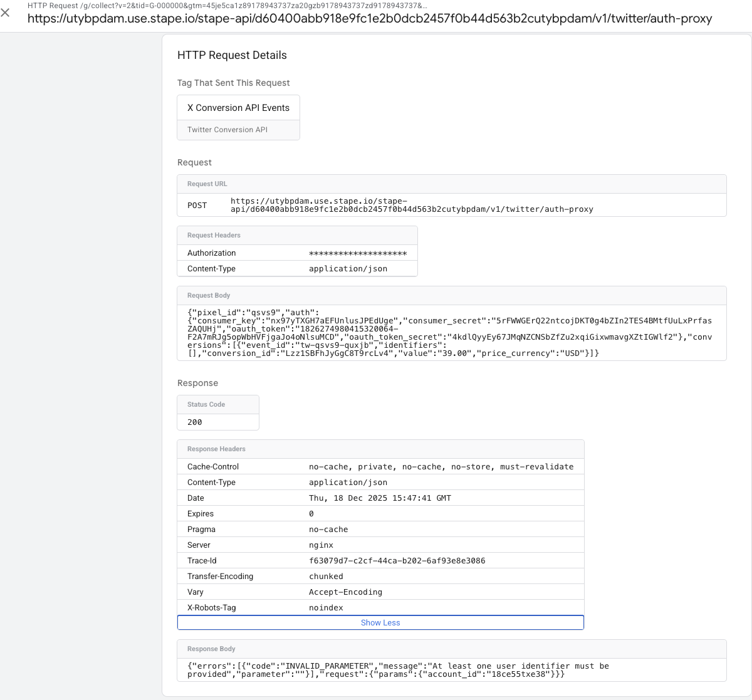
Task: Click the Date response header value
Action: point(380,498)
